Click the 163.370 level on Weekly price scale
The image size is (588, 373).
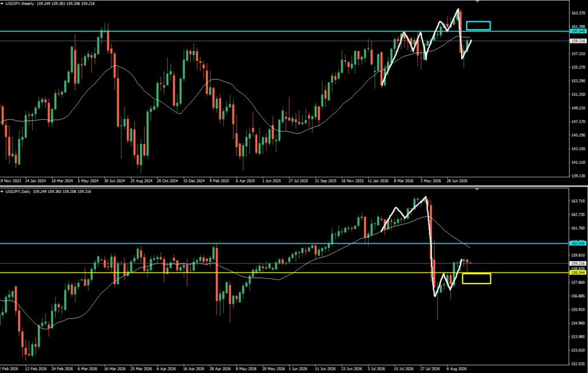point(578,13)
